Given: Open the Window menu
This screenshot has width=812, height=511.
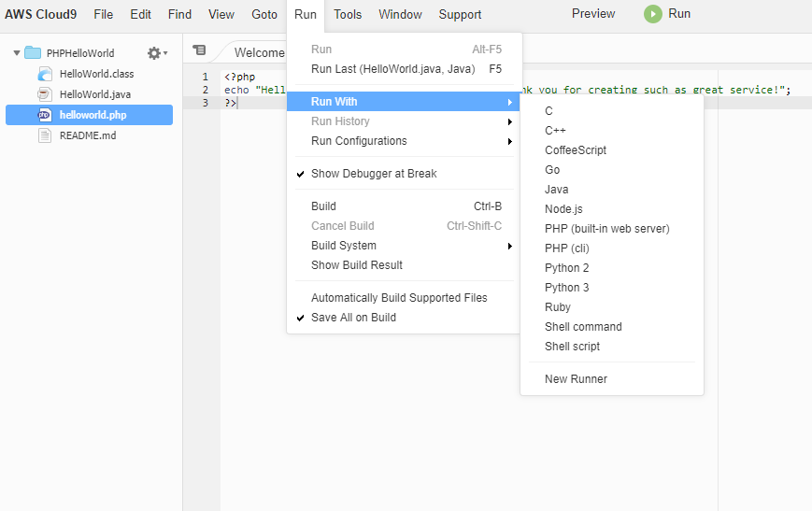Looking at the screenshot, I should [x=400, y=15].
